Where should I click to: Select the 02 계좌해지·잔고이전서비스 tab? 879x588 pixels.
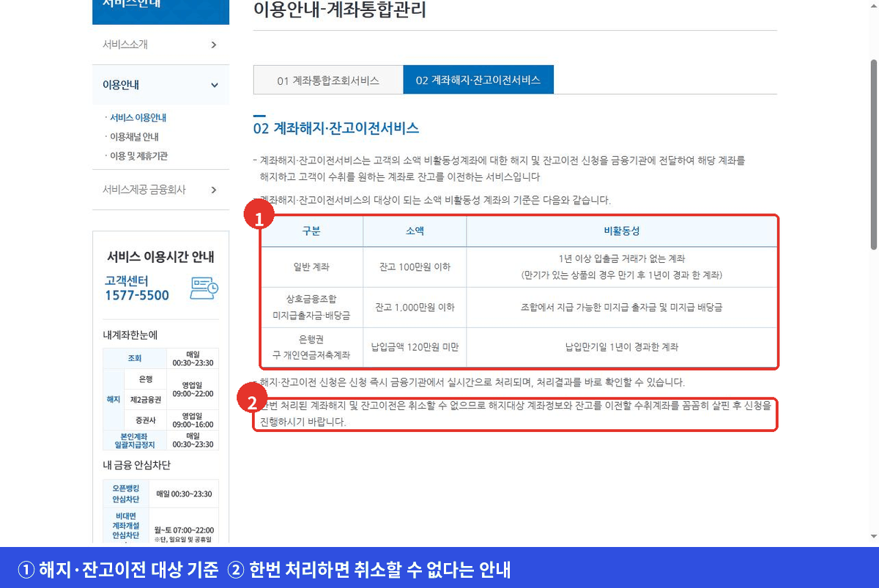tap(478, 80)
